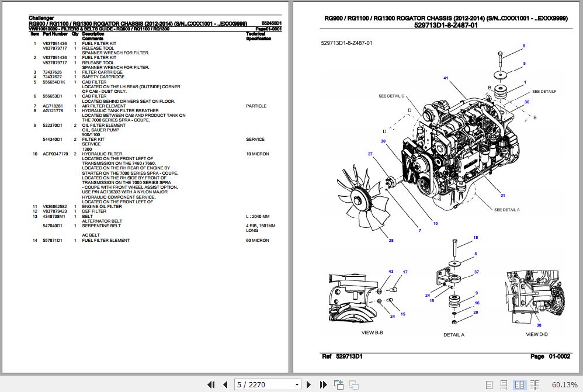
Task: Open the page number dropdown
Action: click(x=296, y=384)
